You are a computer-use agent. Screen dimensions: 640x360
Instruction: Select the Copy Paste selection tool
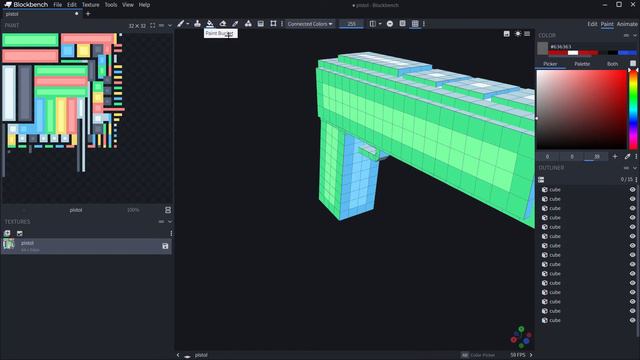click(273, 24)
